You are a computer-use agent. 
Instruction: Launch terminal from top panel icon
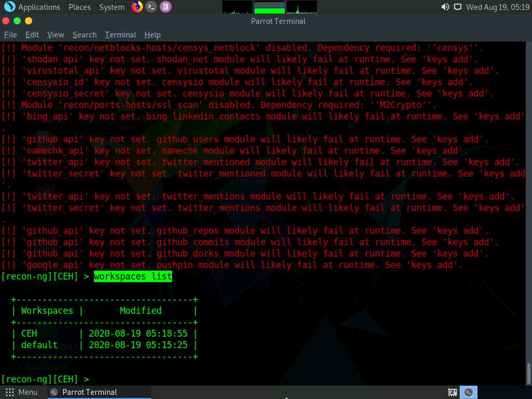(x=151, y=7)
